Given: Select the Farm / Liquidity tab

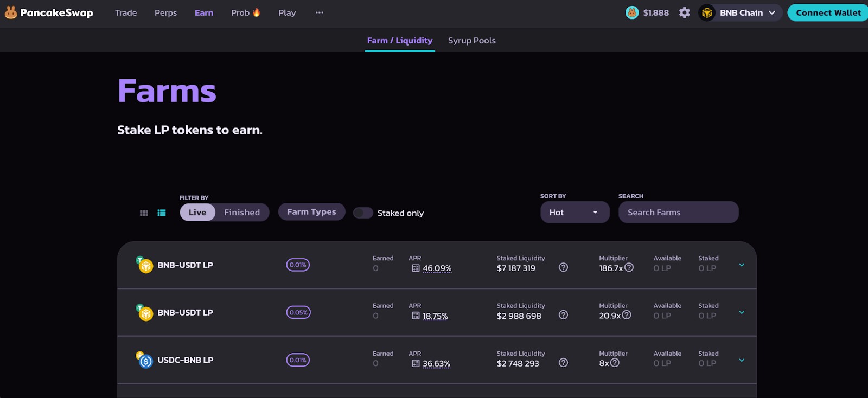Looking at the screenshot, I should pyautogui.click(x=400, y=41).
